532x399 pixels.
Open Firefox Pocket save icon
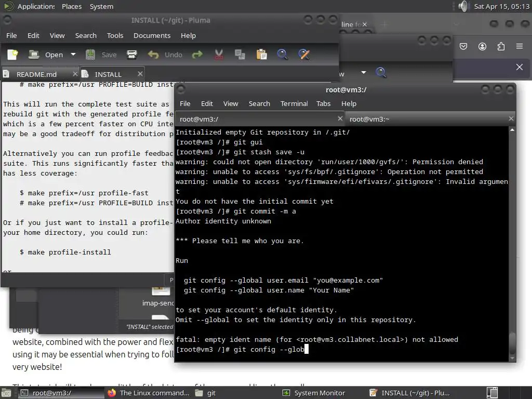point(463,46)
